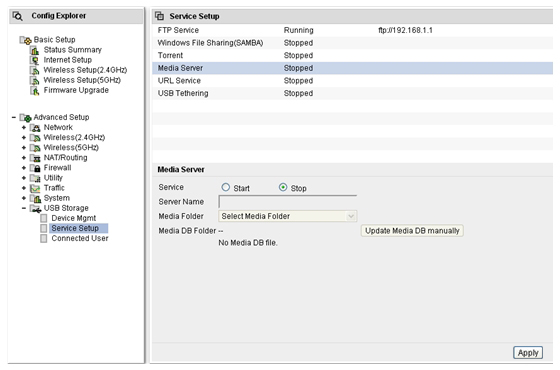Open the Connected User page
This screenshot has height=370, width=560.
click(80, 238)
